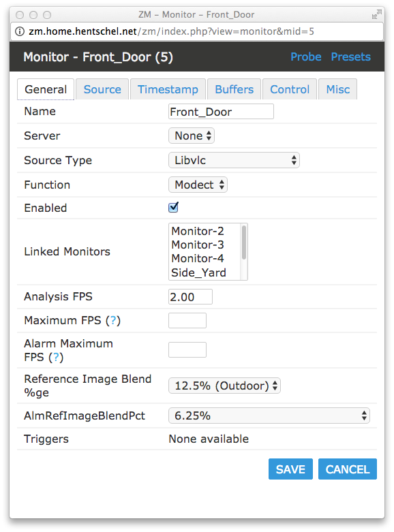
Task: Open the Function dropdown showing Modect
Action: [198, 185]
